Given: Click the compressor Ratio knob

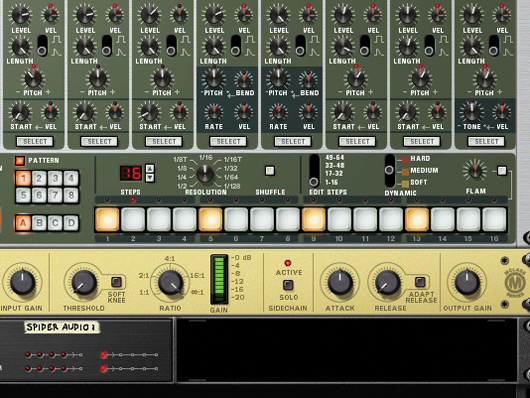Looking at the screenshot, I should point(170,282).
